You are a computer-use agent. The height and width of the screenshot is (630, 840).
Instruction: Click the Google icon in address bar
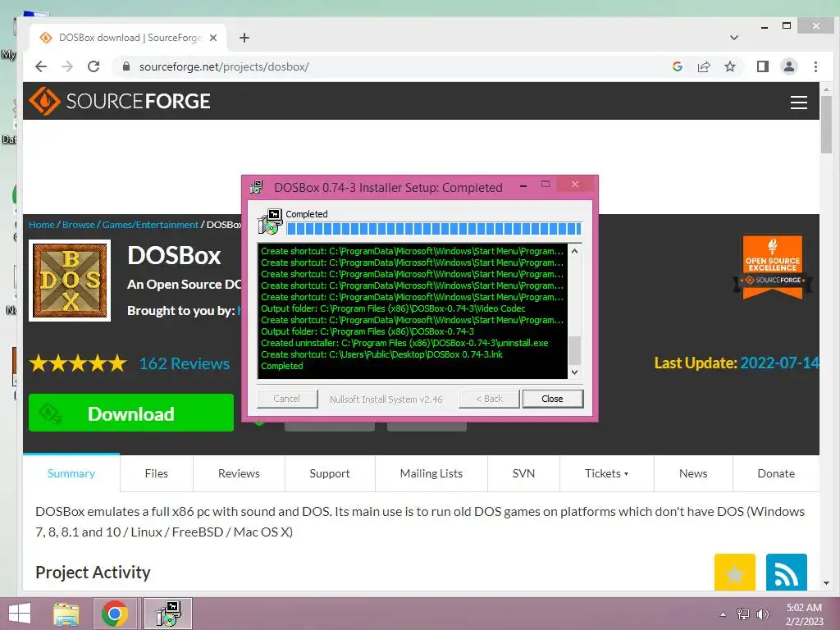click(x=677, y=66)
